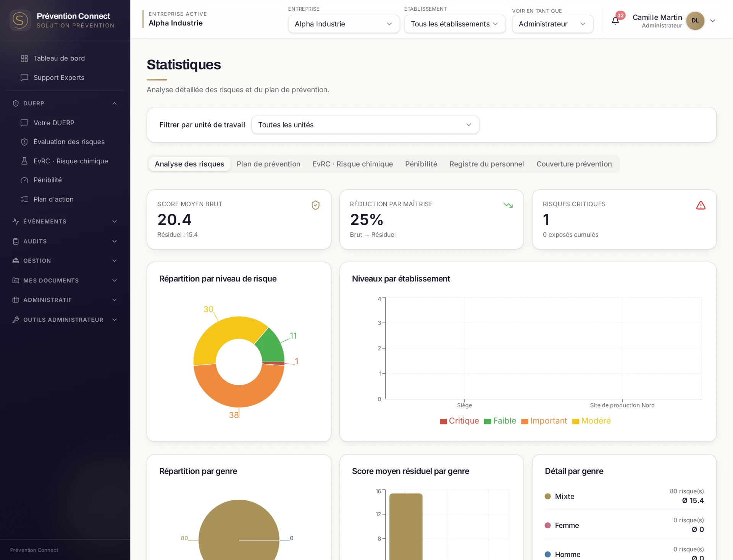The image size is (733, 560).
Task: Switch to Couverture prévention tab
Action: [x=574, y=164]
